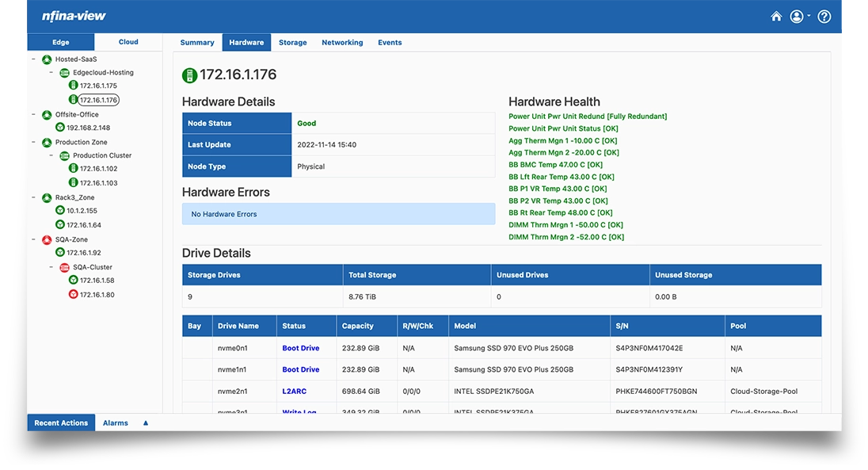This screenshot has height=470, width=868.
Task: Collapse the Hosted-SaaS tree node
Action: click(x=33, y=59)
